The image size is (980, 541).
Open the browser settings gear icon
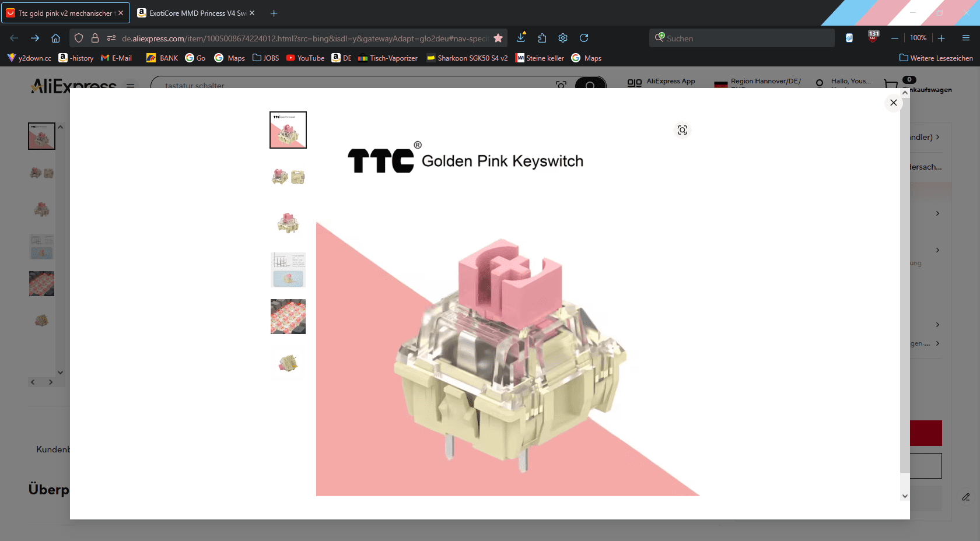point(563,38)
